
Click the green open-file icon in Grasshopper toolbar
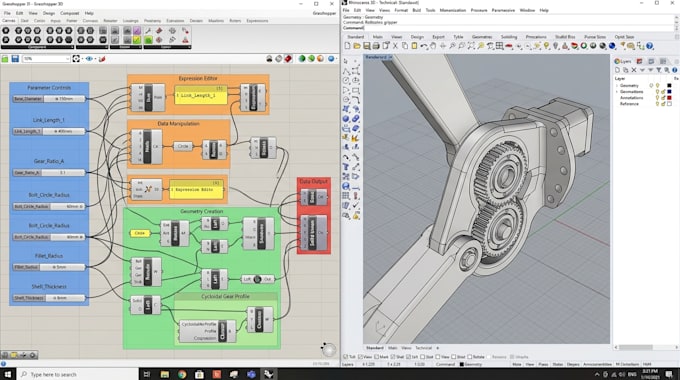click(x=5, y=59)
